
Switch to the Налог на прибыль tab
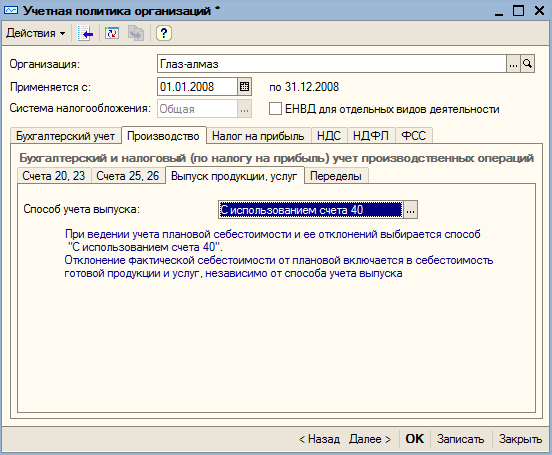pos(258,136)
